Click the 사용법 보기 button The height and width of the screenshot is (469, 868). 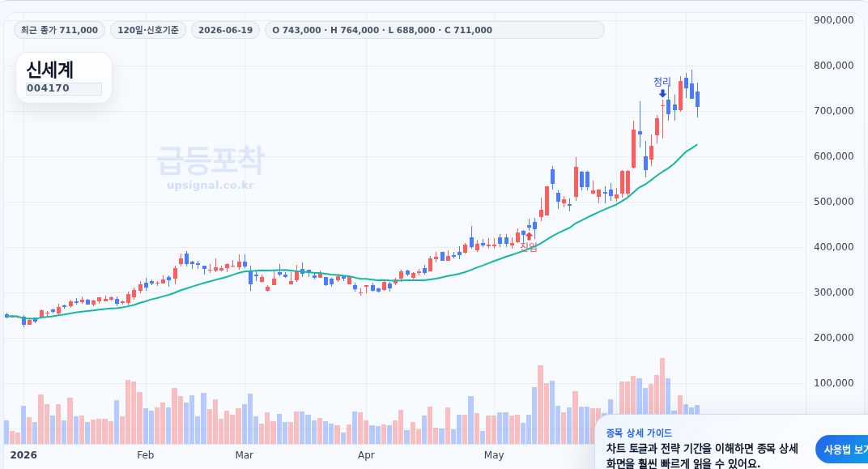click(843, 450)
